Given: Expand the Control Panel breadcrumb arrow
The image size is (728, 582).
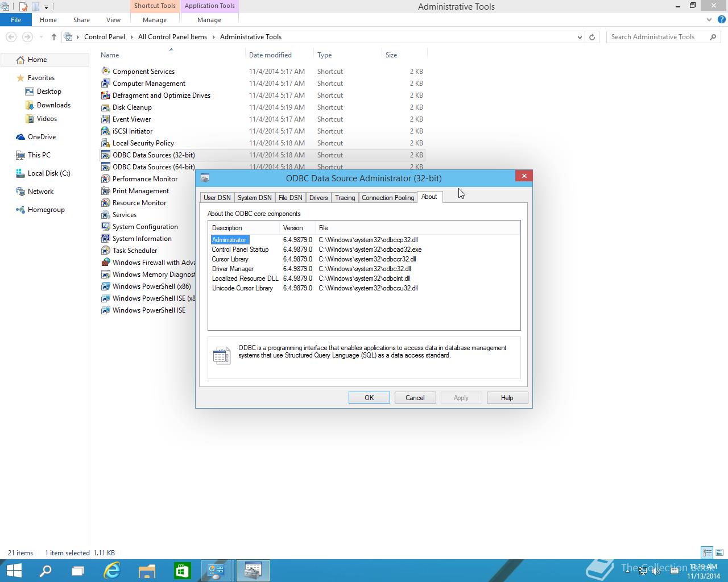Looking at the screenshot, I should coord(131,37).
